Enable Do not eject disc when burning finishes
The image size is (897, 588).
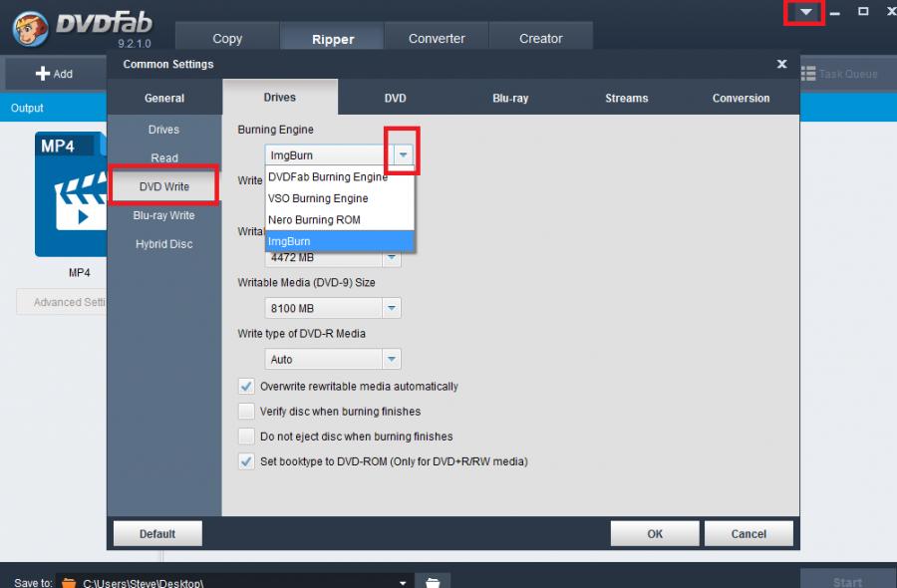tap(246, 437)
